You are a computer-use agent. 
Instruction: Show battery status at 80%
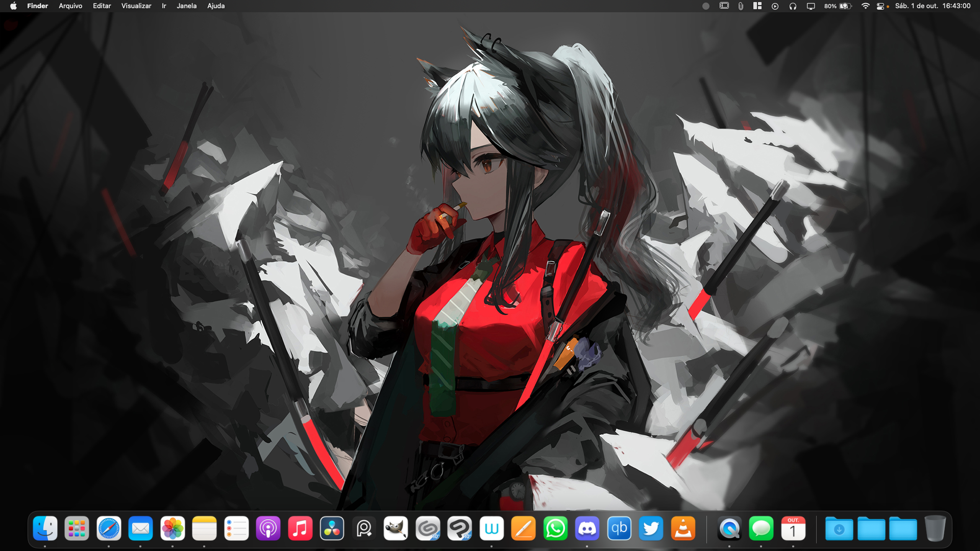(x=838, y=6)
